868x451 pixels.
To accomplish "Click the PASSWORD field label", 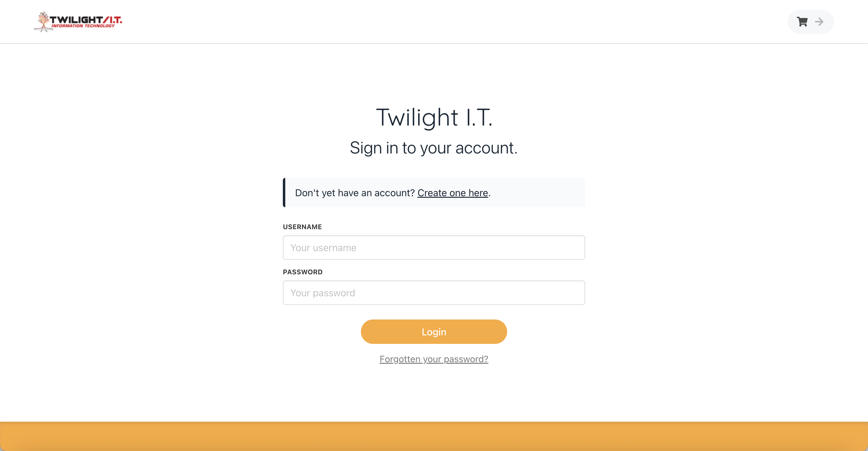I will (303, 272).
